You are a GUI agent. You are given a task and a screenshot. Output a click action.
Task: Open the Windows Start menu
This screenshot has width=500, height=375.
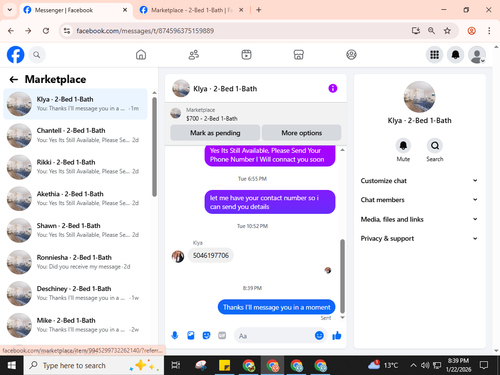[x=12, y=365]
